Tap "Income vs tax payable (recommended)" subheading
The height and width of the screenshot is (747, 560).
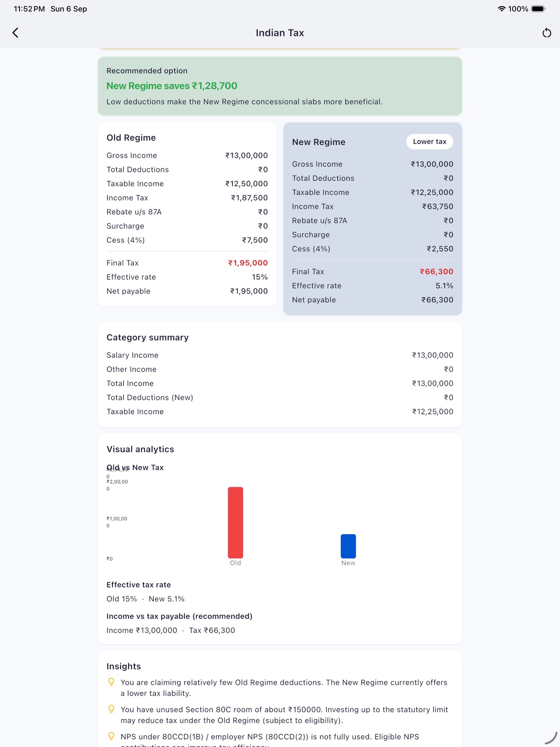point(179,616)
